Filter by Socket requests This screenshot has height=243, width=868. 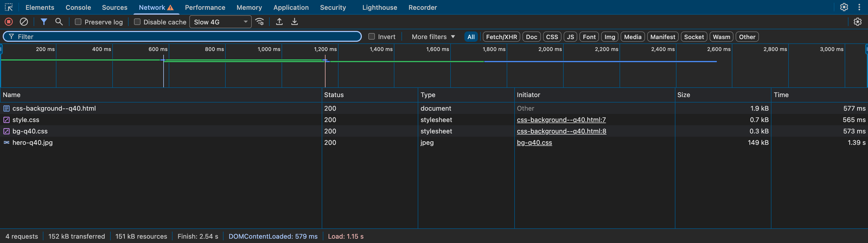694,37
